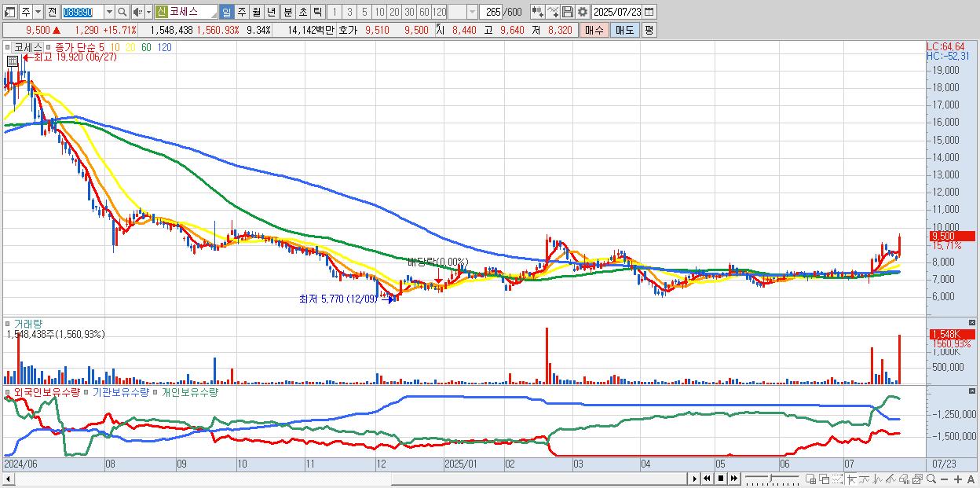
Task: Click the date field 2025/07/23
Action: click(617, 12)
